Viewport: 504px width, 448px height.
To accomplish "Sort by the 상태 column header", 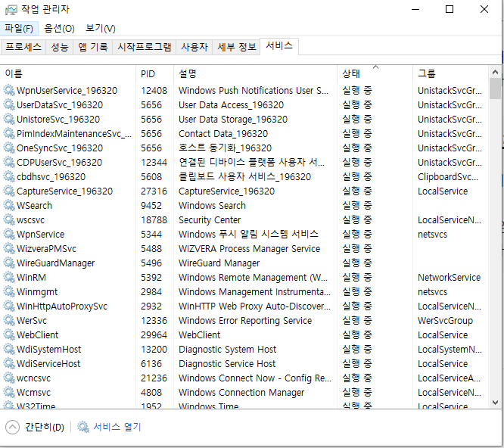I will (375, 74).
